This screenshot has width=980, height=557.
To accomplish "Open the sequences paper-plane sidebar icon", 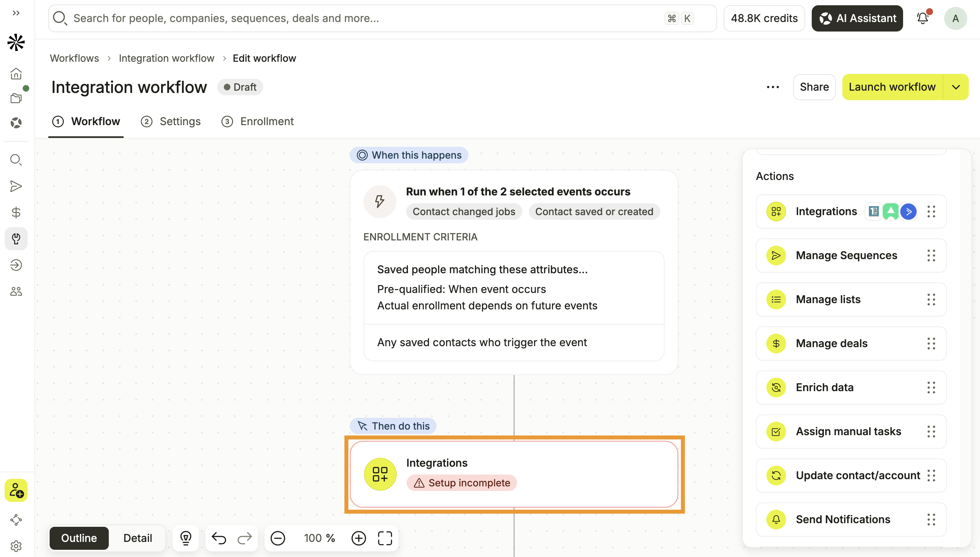I will click(x=16, y=186).
